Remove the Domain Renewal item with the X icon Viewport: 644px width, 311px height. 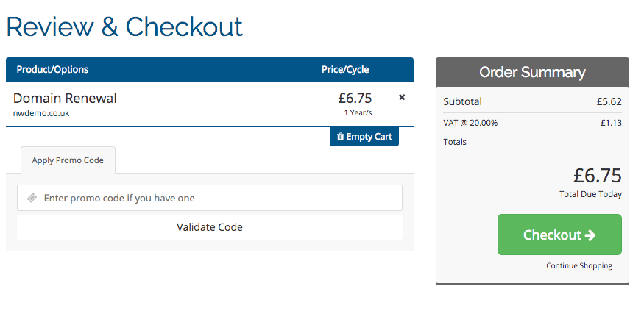(x=402, y=97)
